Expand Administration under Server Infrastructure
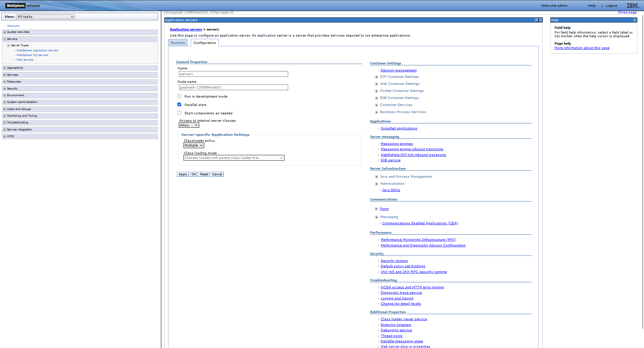 pos(376,184)
